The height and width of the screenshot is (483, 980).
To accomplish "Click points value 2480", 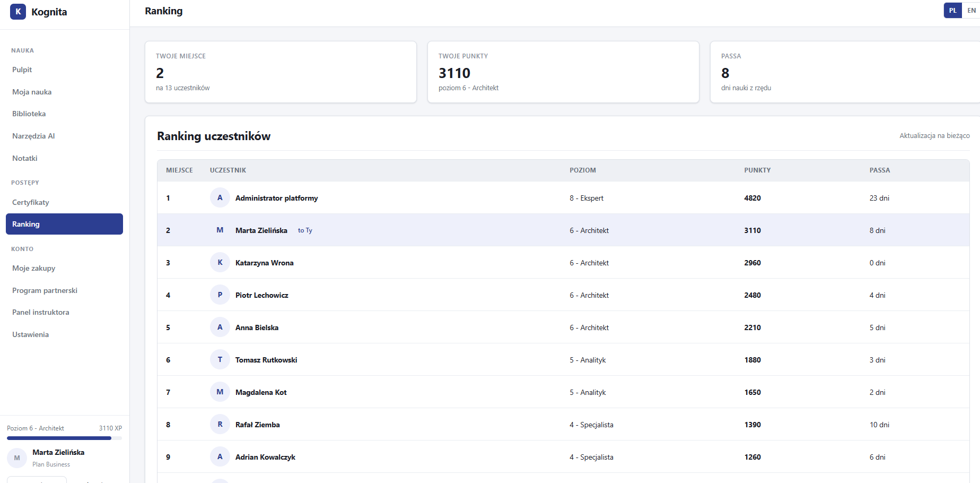I will click(752, 295).
